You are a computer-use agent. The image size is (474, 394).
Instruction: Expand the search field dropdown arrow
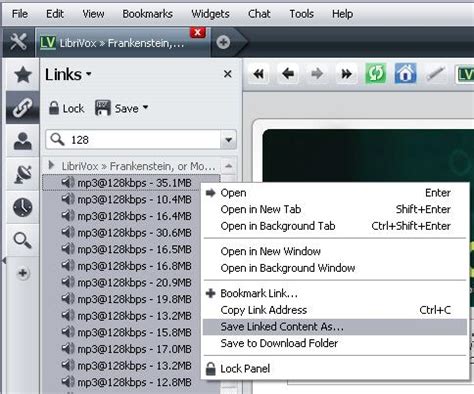(228, 140)
